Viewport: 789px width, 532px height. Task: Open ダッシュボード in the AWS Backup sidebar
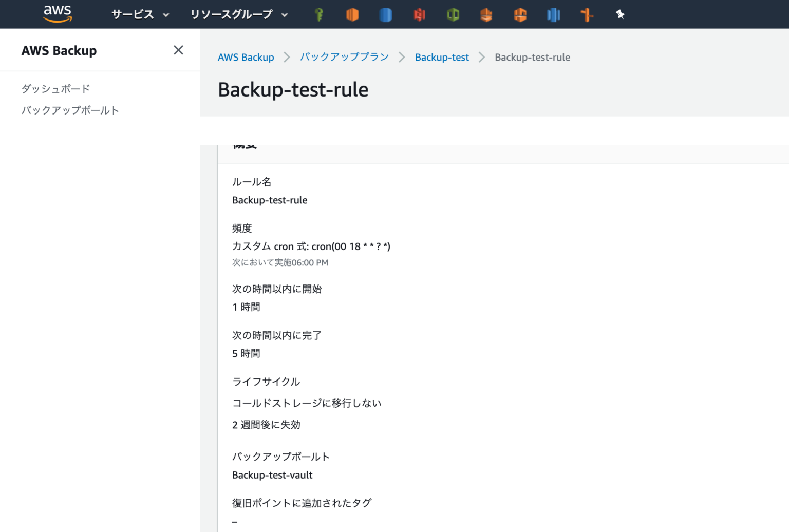click(x=55, y=88)
